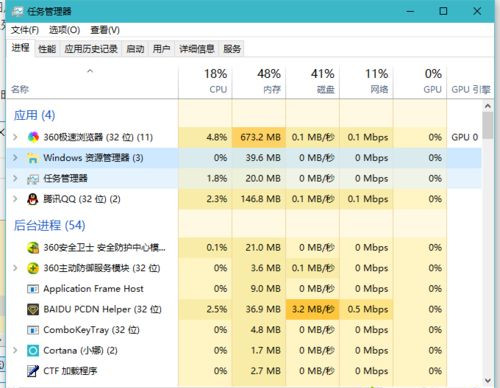The width and height of the screenshot is (500, 388).
Task: Switch to the 性能 tab
Action: pos(47,49)
